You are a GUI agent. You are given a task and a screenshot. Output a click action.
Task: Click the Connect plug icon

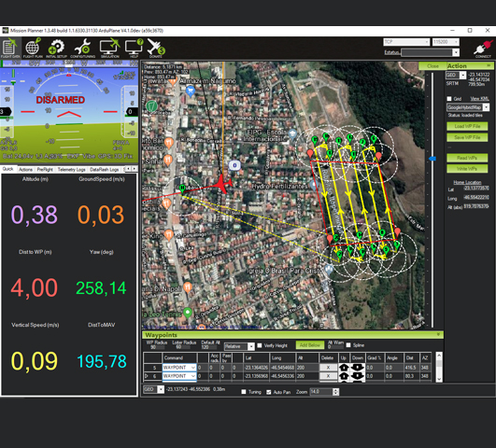click(483, 49)
